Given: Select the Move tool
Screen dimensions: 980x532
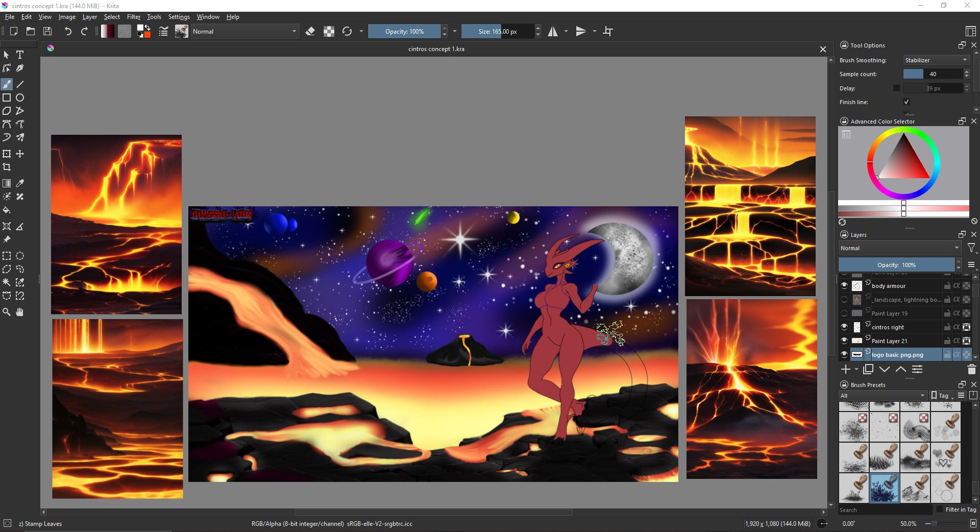Looking at the screenshot, I should click(x=20, y=154).
